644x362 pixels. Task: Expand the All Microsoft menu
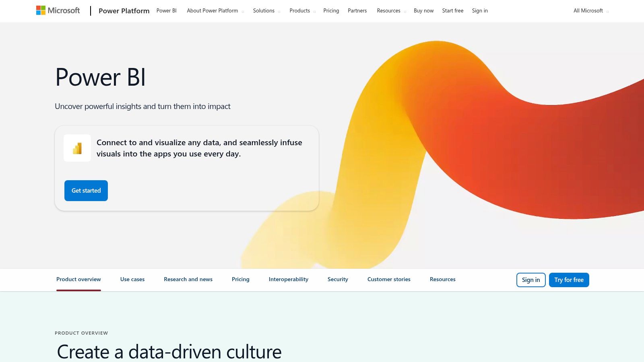(x=588, y=11)
